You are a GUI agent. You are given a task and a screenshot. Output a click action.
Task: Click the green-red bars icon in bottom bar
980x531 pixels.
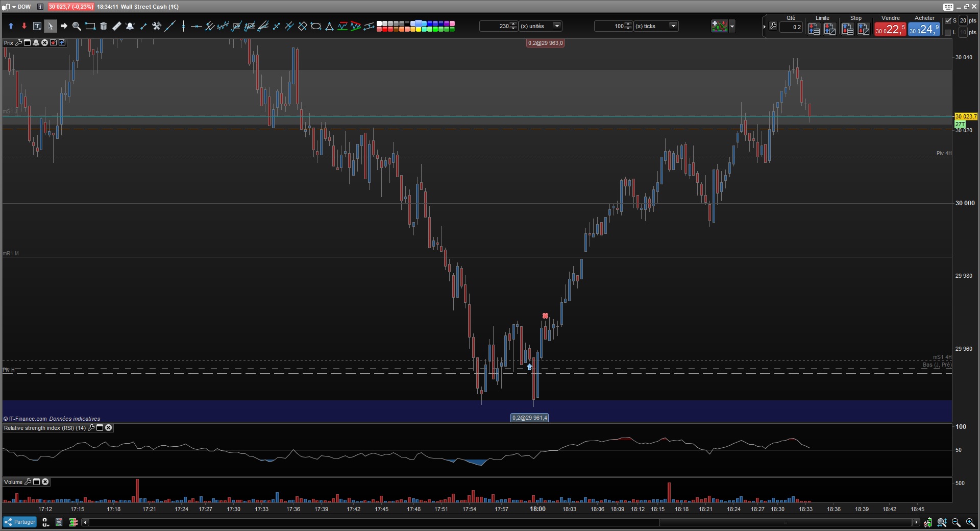(73, 522)
